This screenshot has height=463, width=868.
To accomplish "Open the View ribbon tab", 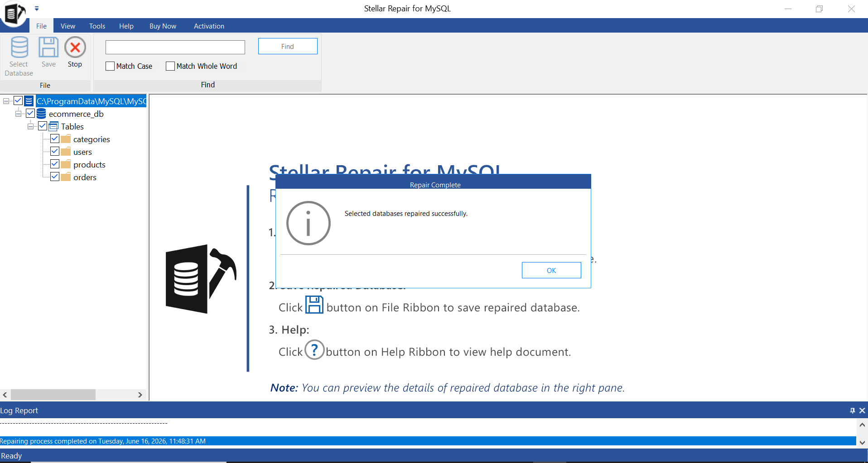I will coord(68,26).
